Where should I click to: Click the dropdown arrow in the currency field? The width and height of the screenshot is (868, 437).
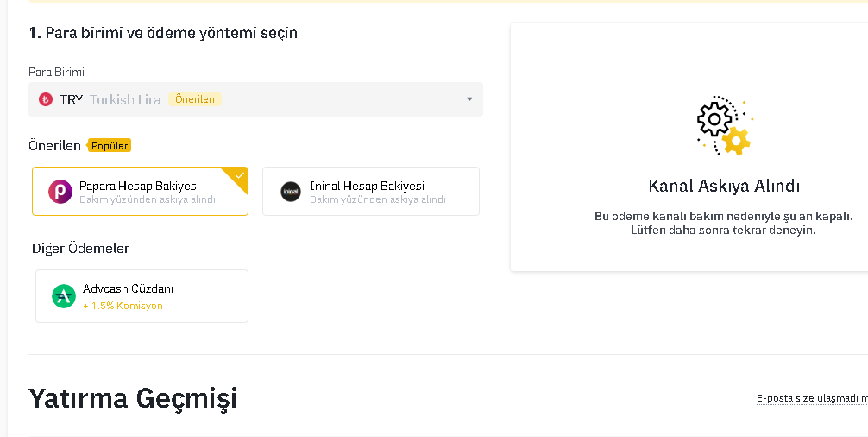pyautogui.click(x=469, y=99)
